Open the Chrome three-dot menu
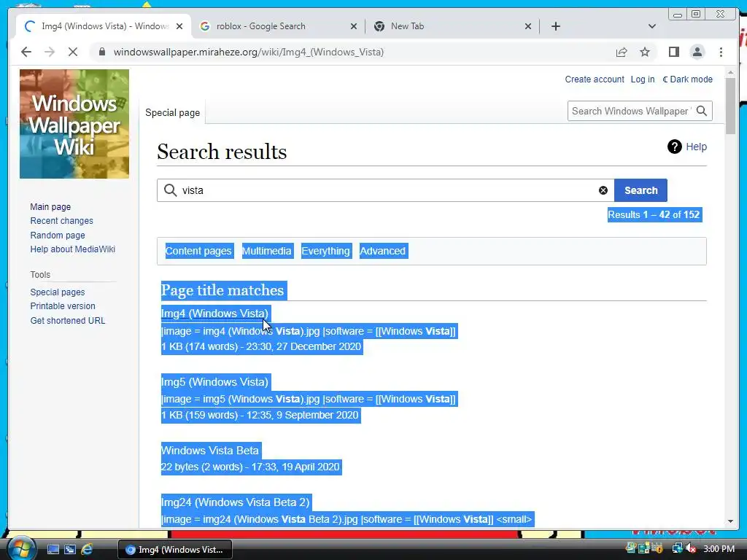Viewport: 747px width, 560px height. click(721, 52)
